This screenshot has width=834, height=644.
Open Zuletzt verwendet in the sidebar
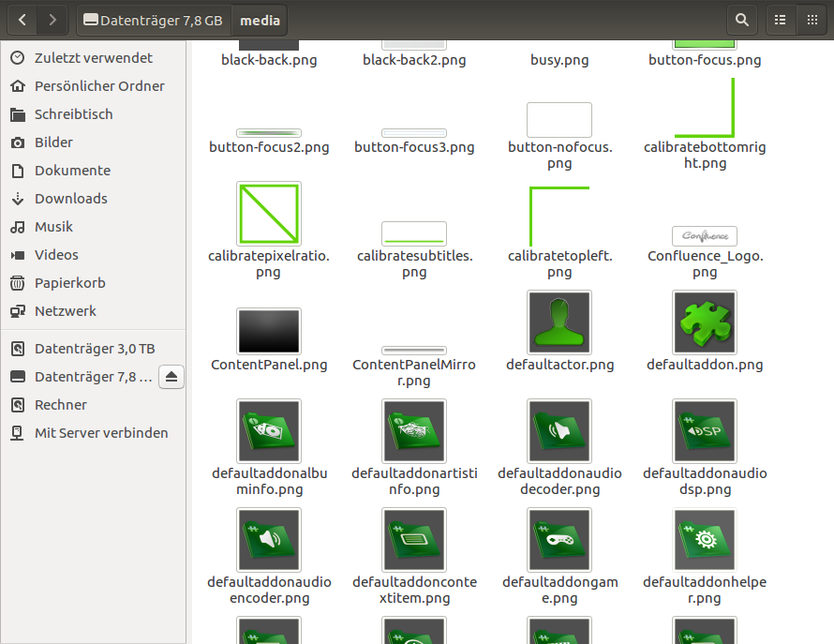point(93,58)
